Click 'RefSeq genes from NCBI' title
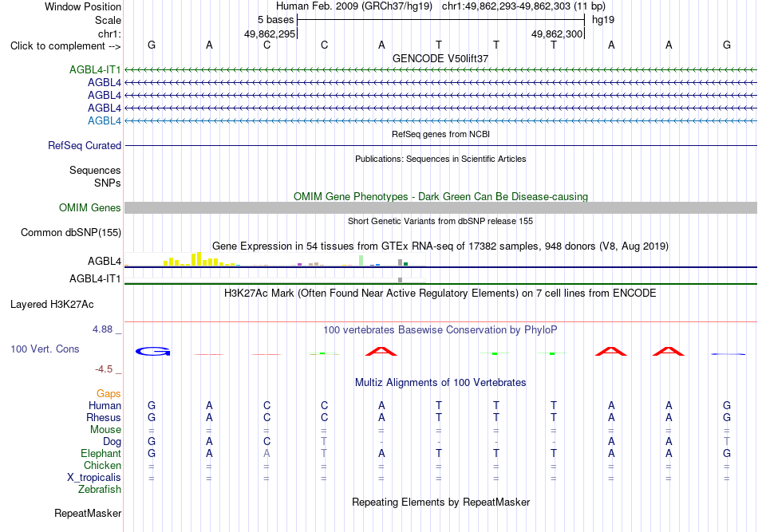 pyautogui.click(x=440, y=134)
